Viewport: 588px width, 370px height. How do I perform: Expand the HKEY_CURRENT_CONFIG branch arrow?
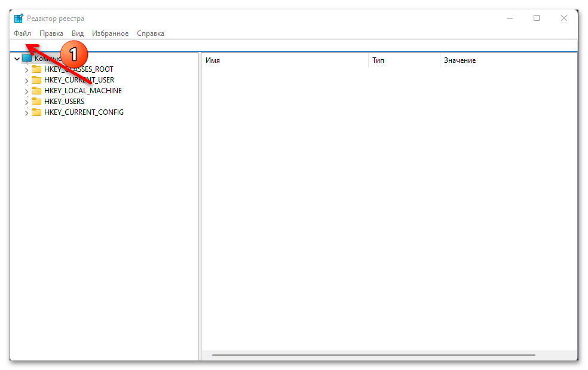26,113
